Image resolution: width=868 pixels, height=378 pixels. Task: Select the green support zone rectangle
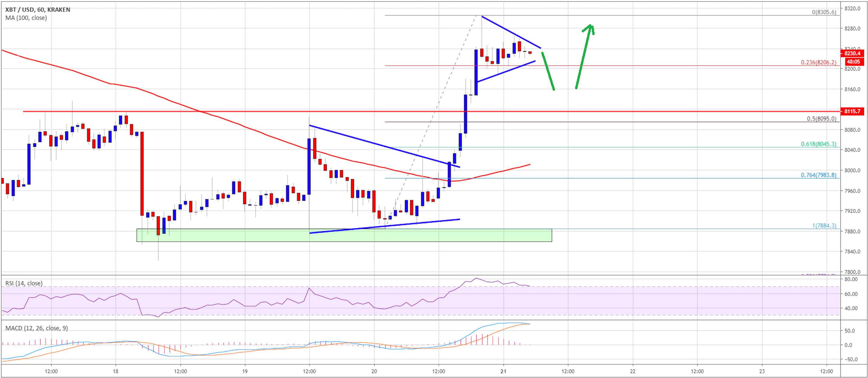click(x=344, y=235)
